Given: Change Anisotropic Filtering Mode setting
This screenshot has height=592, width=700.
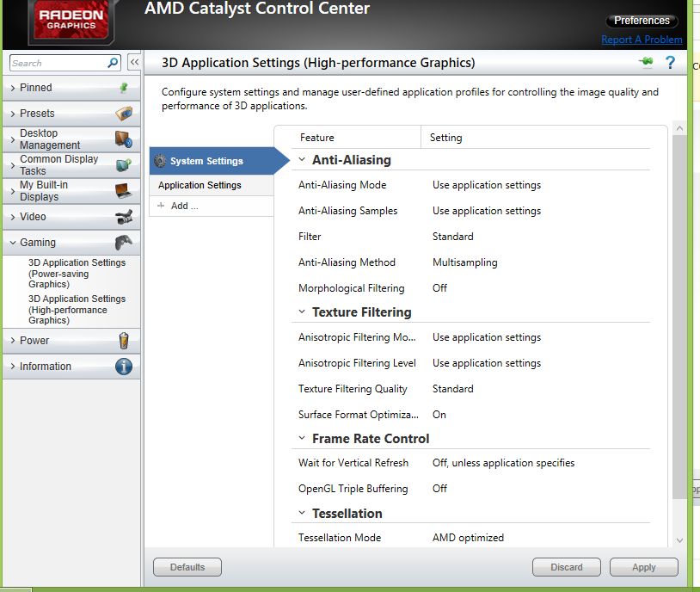Looking at the screenshot, I should tap(487, 337).
